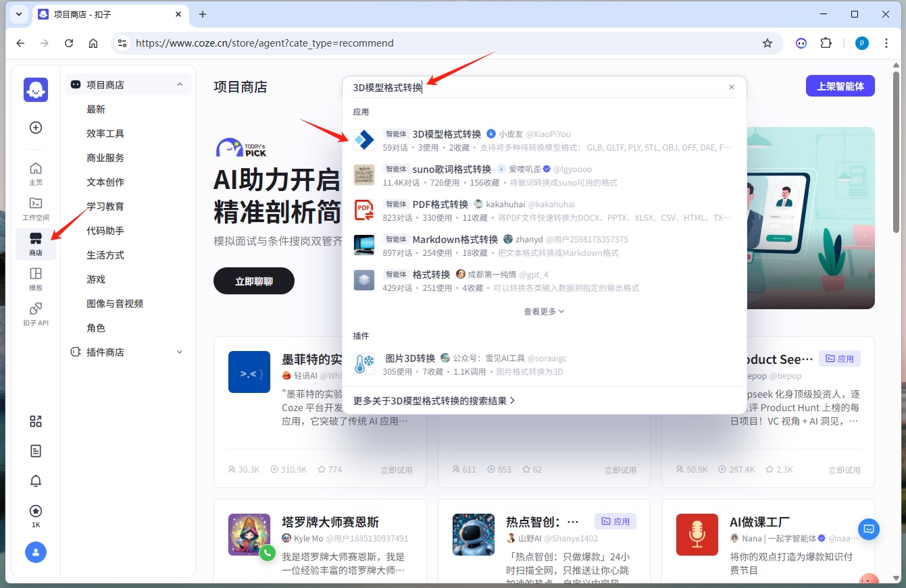Image resolution: width=906 pixels, height=588 pixels.
Task: Close the 项目商店 - 扣子 browser tab
Action: click(x=178, y=14)
